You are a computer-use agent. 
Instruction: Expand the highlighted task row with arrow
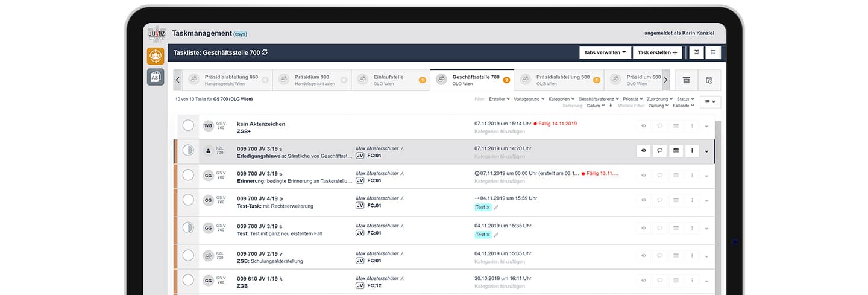coord(706,151)
